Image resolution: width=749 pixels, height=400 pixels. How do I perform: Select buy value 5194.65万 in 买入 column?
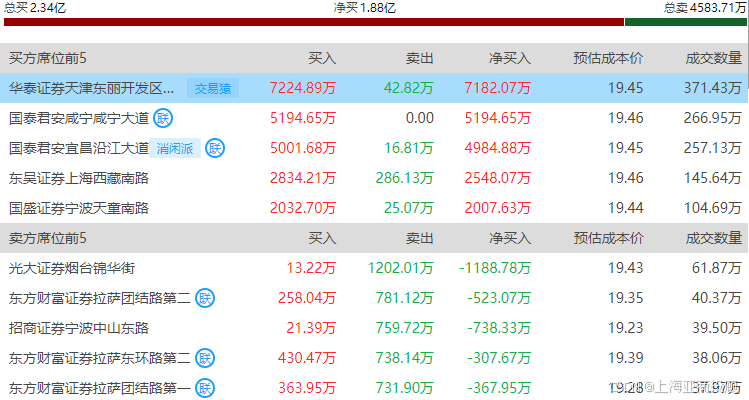[303, 118]
